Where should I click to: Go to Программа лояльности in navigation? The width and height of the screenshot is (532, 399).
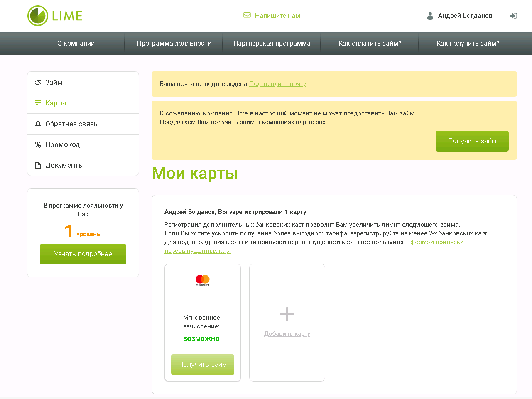(x=174, y=44)
